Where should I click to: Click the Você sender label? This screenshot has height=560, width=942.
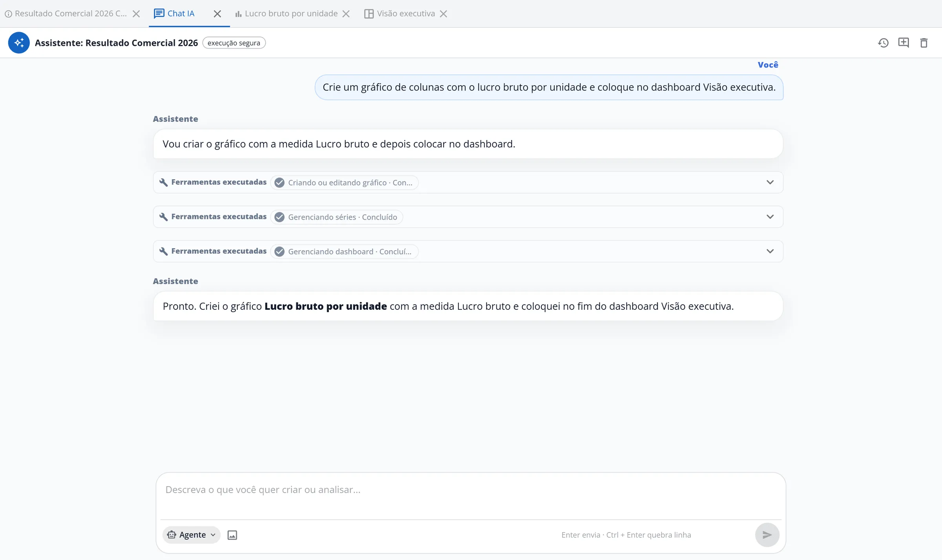point(768,65)
